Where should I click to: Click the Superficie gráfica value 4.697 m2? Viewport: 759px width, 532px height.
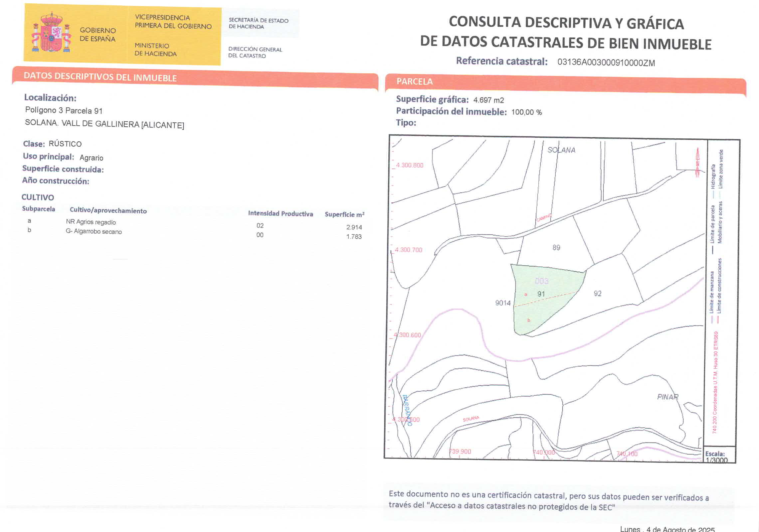pos(488,100)
